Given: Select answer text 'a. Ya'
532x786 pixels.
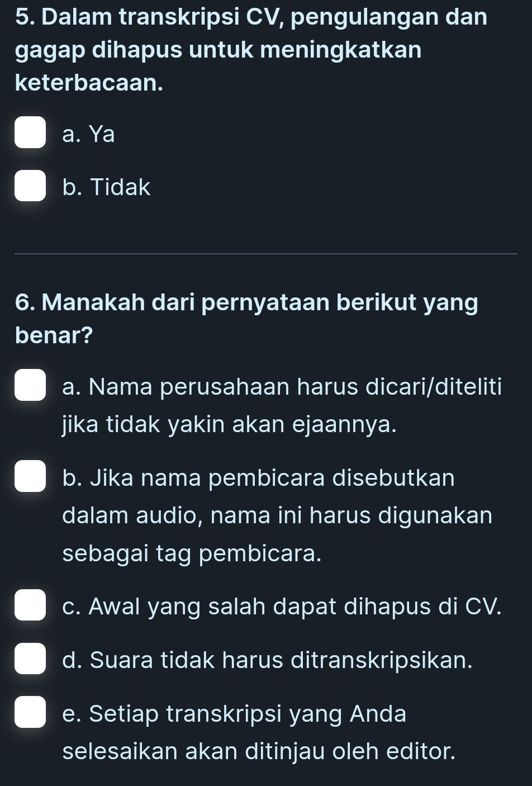Looking at the screenshot, I should click(x=89, y=134).
